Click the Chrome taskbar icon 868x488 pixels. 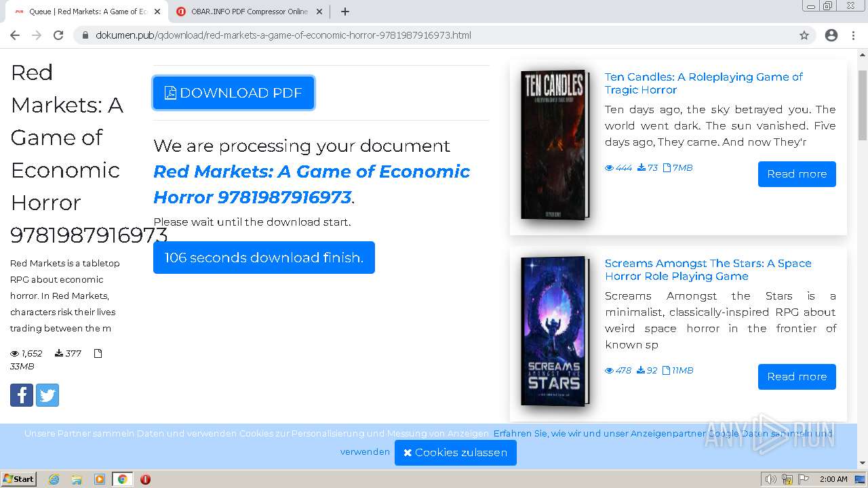(122, 479)
